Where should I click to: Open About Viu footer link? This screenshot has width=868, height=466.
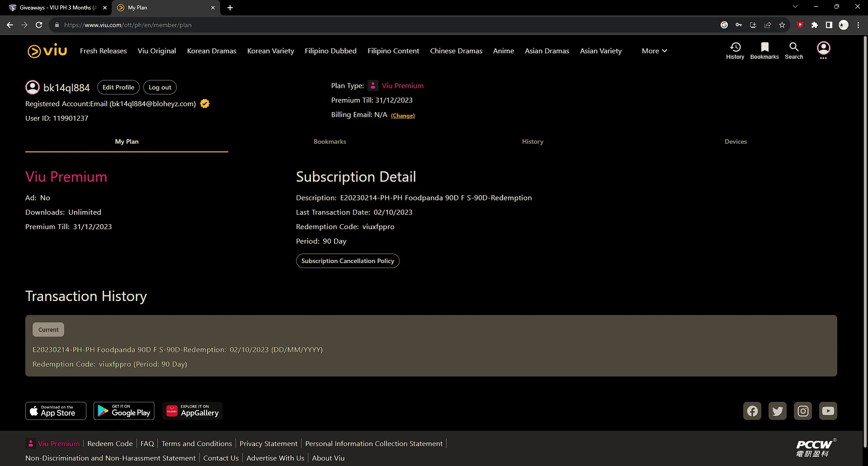(328, 458)
